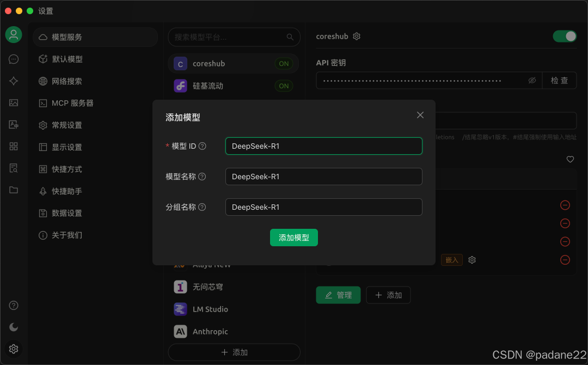Open the knowledge base sidebar icon
The width and height of the screenshot is (588, 365).
14,168
